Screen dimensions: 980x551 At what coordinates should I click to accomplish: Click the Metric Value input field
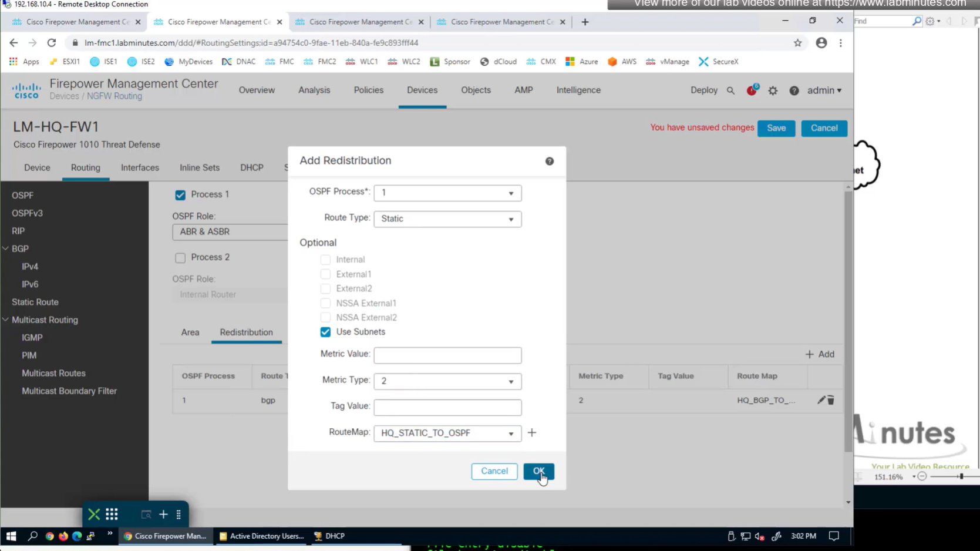pyautogui.click(x=447, y=355)
